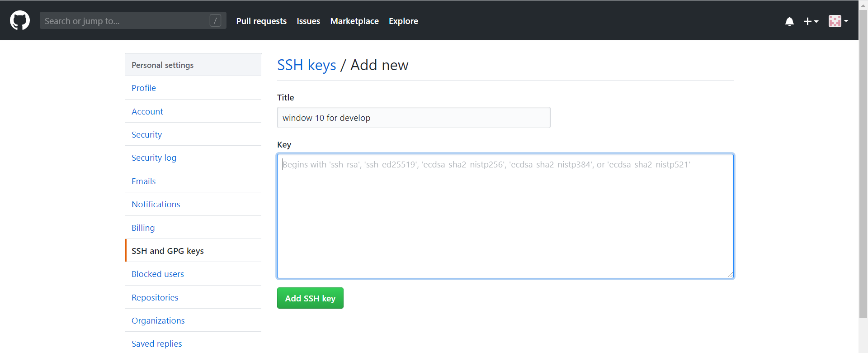Image resolution: width=868 pixels, height=353 pixels.
Task: Click the slash shortcut icon in search
Action: [x=215, y=20]
